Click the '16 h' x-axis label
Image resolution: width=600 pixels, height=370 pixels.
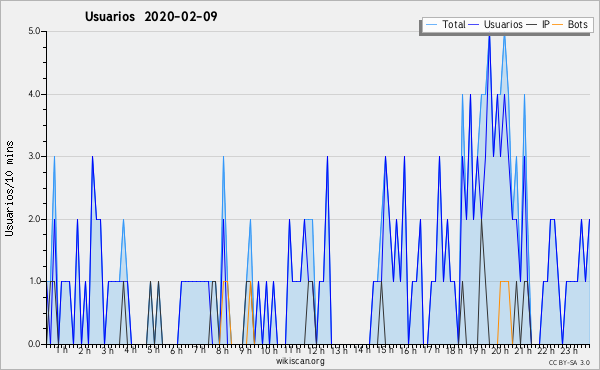(408, 350)
